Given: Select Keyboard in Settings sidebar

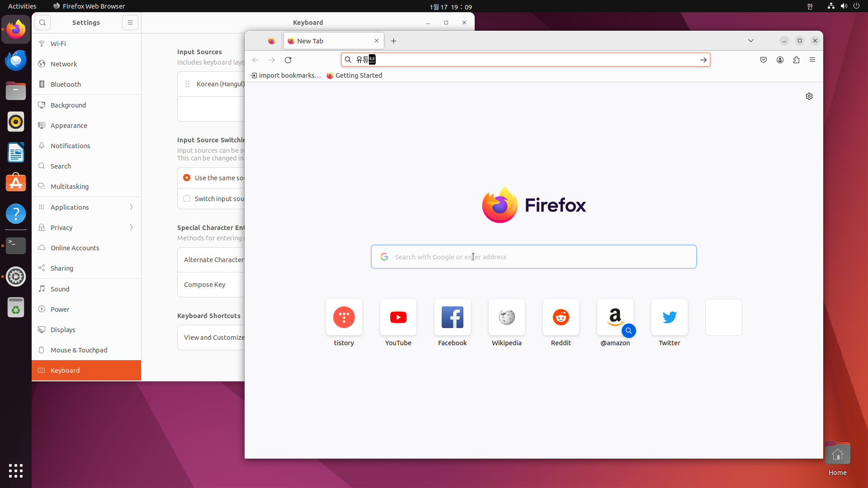Looking at the screenshot, I should (x=86, y=371).
